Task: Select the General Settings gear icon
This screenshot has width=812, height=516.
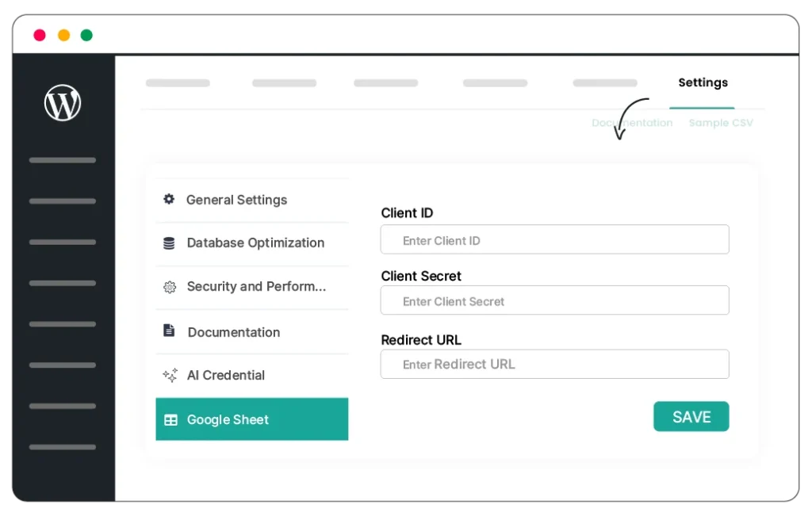Action: (169, 200)
